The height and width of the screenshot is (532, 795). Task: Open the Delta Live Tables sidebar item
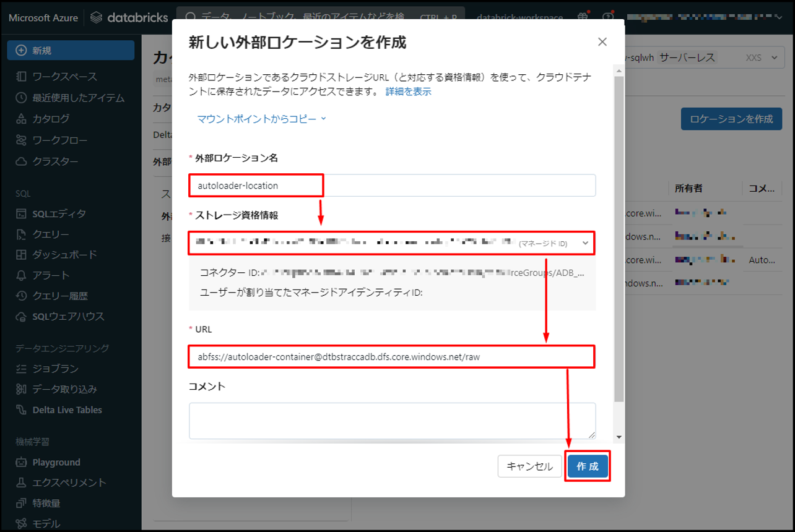[x=67, y=410]
